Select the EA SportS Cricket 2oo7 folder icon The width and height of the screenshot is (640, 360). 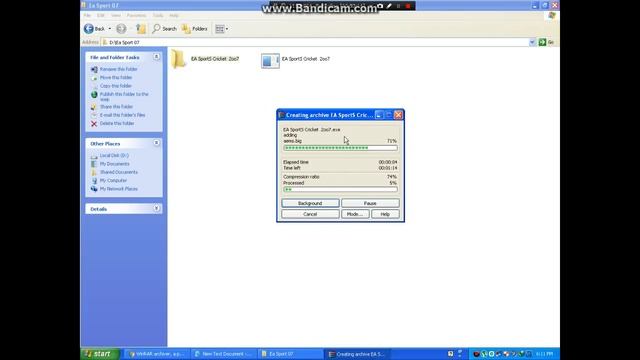coord(178,59)
